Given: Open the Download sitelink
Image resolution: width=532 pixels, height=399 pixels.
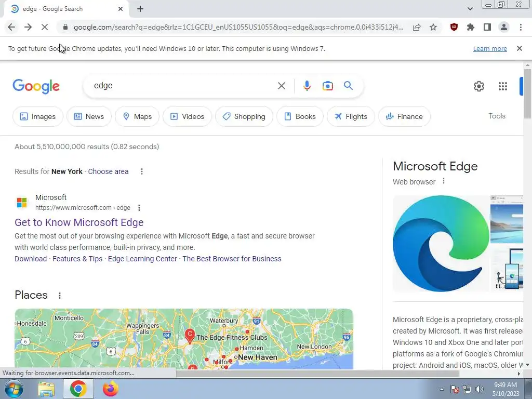Looking at the screenshot, I should pyautogui.click(x=31, y=259).
